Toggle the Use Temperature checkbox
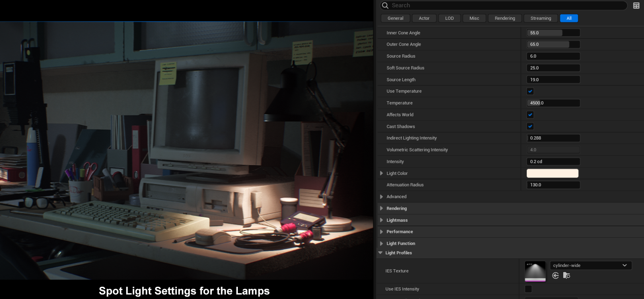Screen dimensions: 644x299 click(x=530, y=91)
